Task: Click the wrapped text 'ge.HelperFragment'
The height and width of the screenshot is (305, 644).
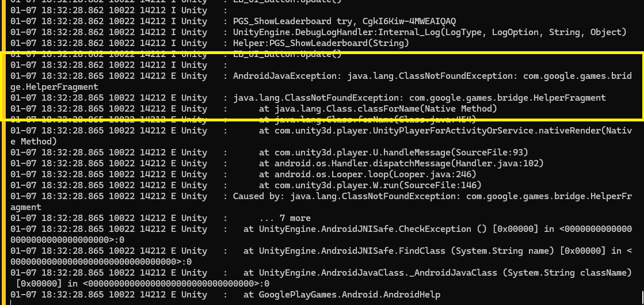Action: click(x=55, y=87)
